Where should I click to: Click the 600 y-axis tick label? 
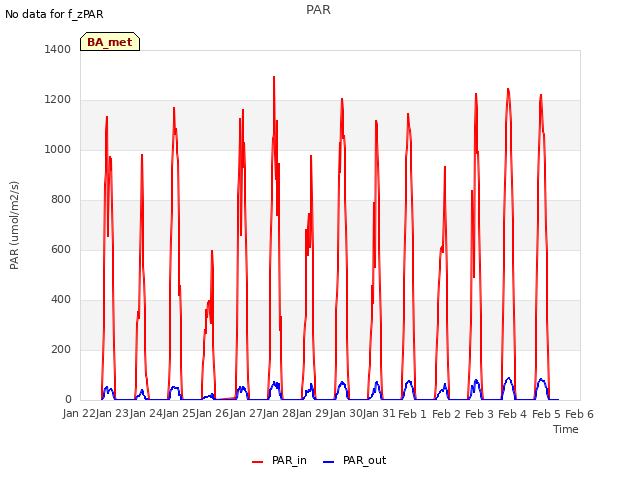pyautogui.click(x=61, y=249)
